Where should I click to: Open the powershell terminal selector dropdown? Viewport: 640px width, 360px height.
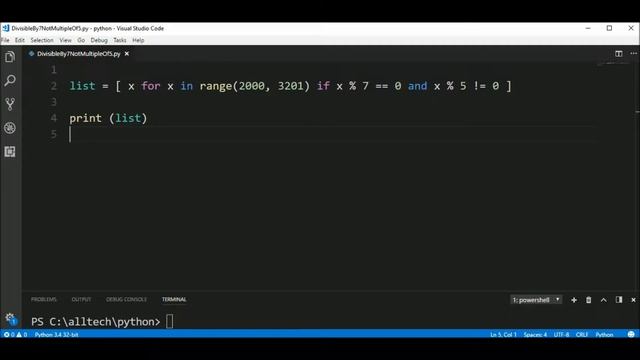pos(536,300)
